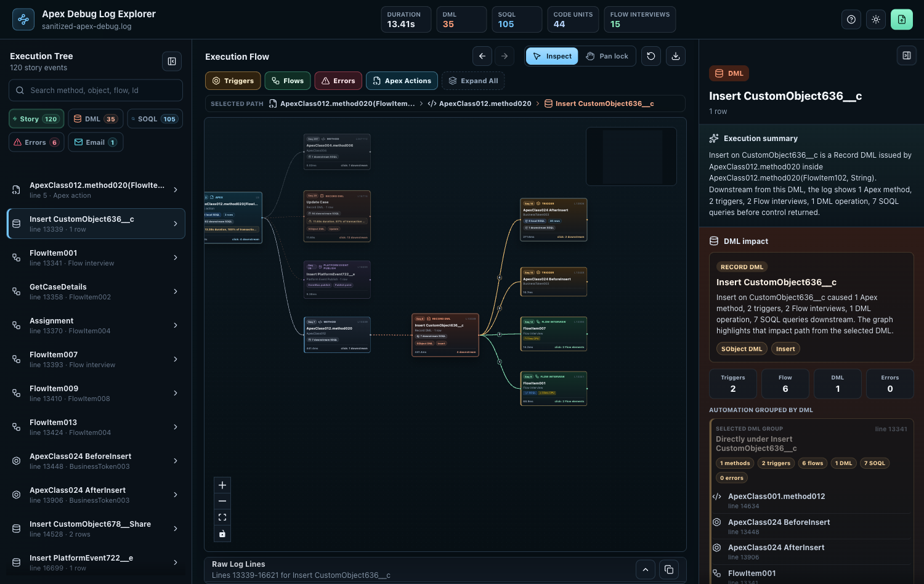Click the graph minimap thumbnail
The width and height of the screenshot is (924, 584).
coord(631,156)
